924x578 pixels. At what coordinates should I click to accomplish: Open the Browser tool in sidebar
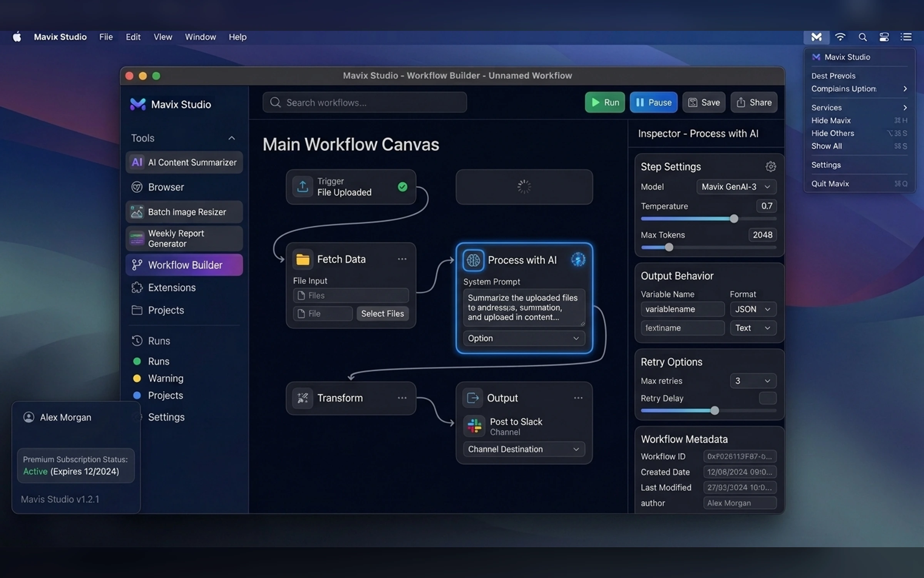point(184,187)
